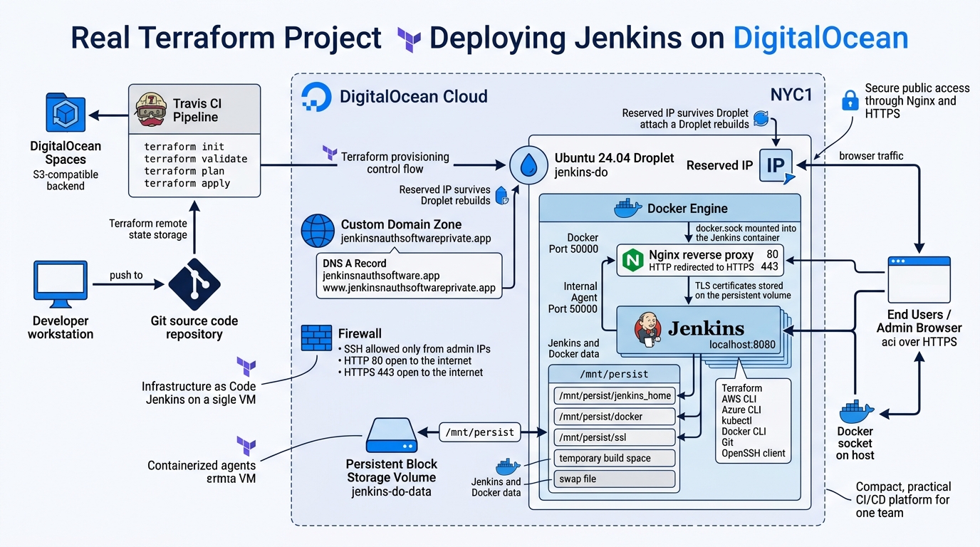Screen dimensions: 980x547
Task: Click the Ubuntu Droplet water drop icon
Action: pos(528,164)
